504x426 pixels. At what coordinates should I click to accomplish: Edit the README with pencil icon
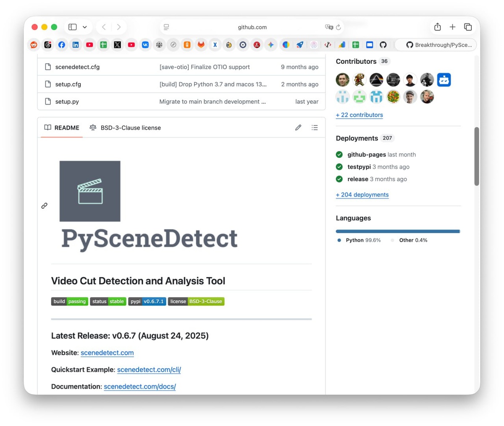point(298,128)
